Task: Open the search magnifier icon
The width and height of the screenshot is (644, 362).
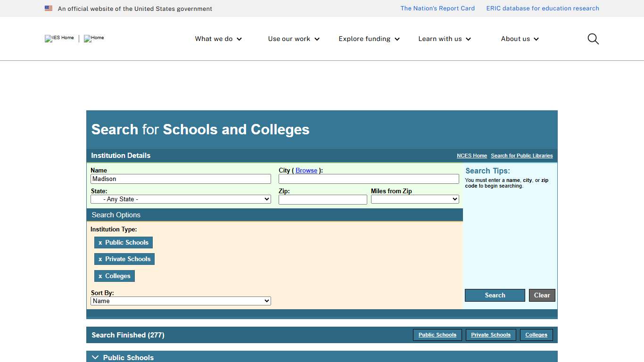Action: point(593,39)
